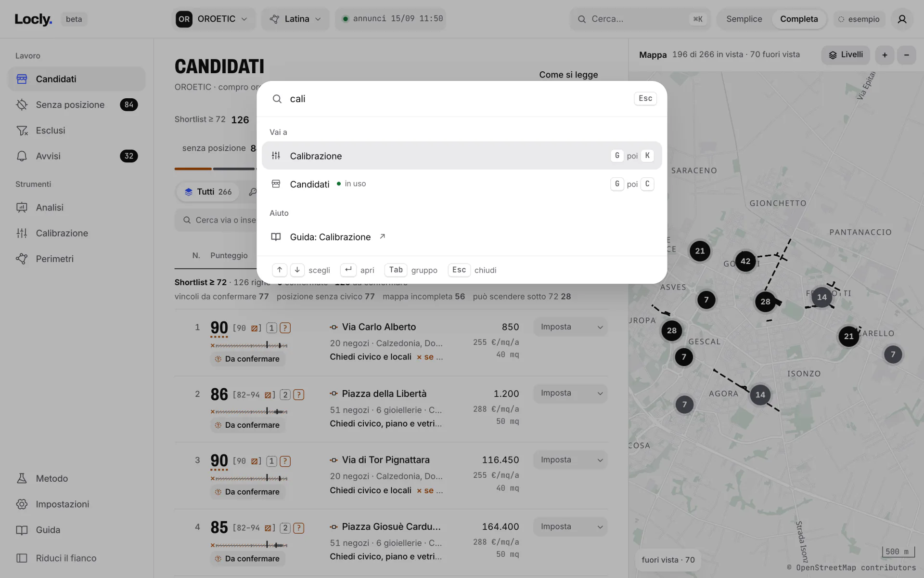924x578 pixels.
Task: Open Candidati in the sidebar
Action: click(77, 79)
